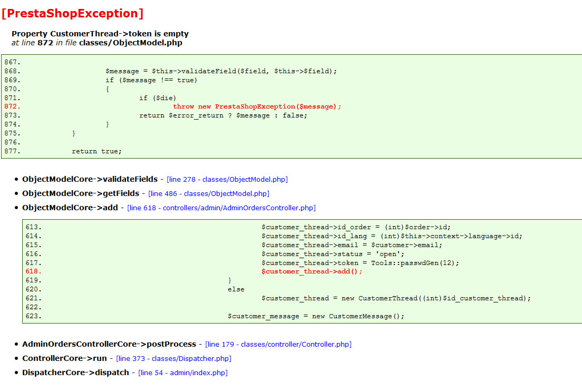Screen dimensions: 582x392
Task: Click code line 623 new CustomerMessage()
Action: (x=316, y=316)
